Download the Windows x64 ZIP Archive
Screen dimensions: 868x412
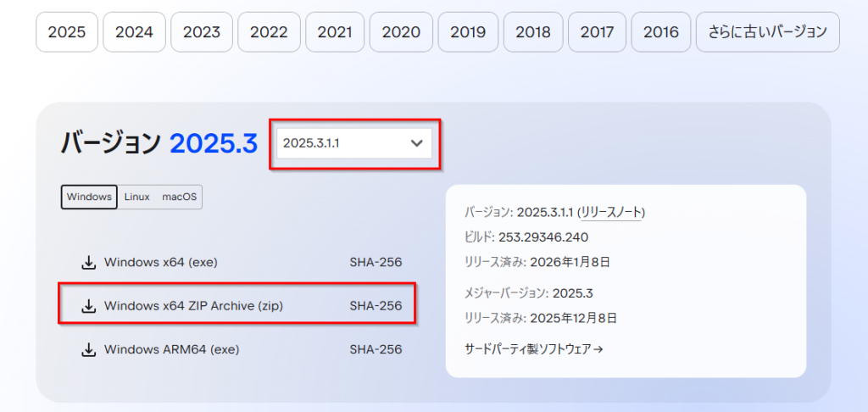click(193, 305)
